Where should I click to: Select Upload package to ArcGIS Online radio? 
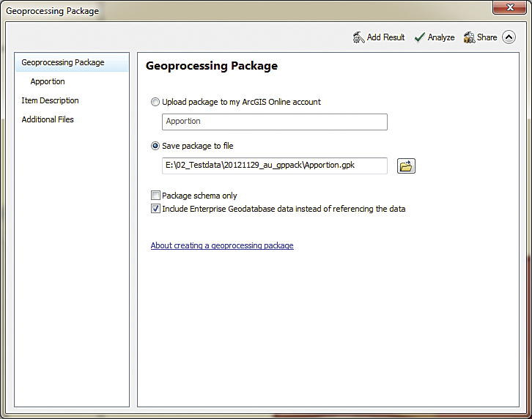155,103
